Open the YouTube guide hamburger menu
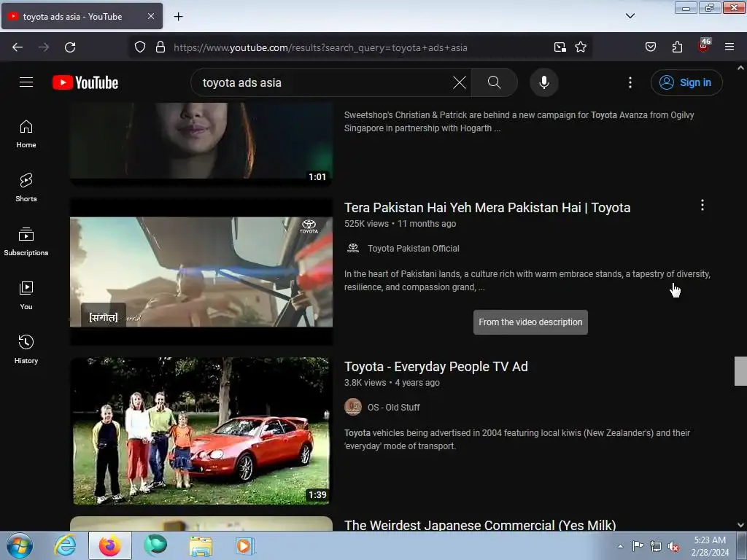747x560 pixels. pyautogui.click(x=26, y=82)
